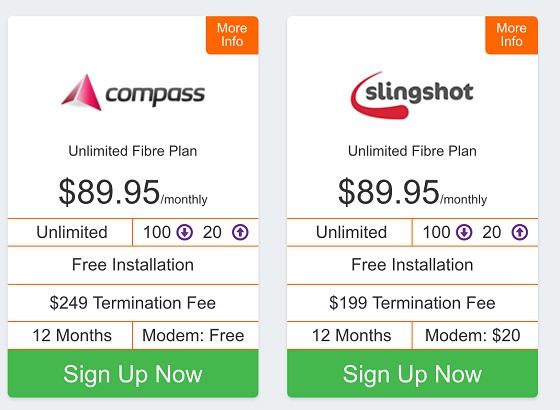The height and width of the screenshot is (410, 560).
Task: Click upload arrow icon in Slingshot plan
Action: (x=520, y=232)
